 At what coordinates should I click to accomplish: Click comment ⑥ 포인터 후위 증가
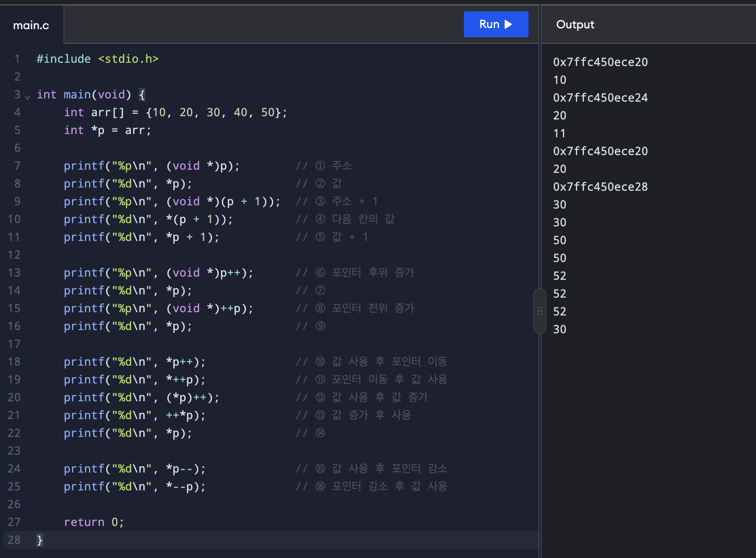coord(355,273)
